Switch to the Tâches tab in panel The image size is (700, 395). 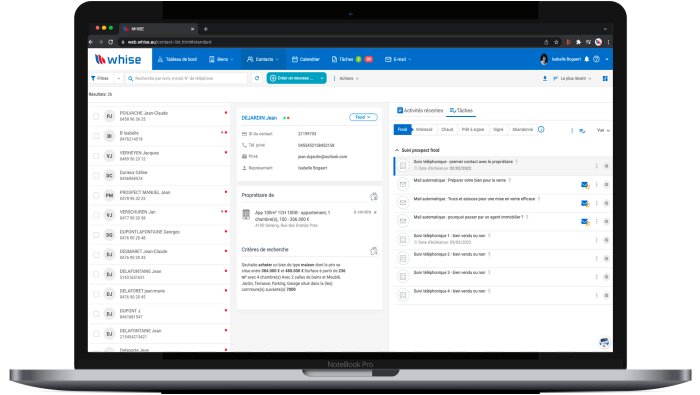pos(461,110)
